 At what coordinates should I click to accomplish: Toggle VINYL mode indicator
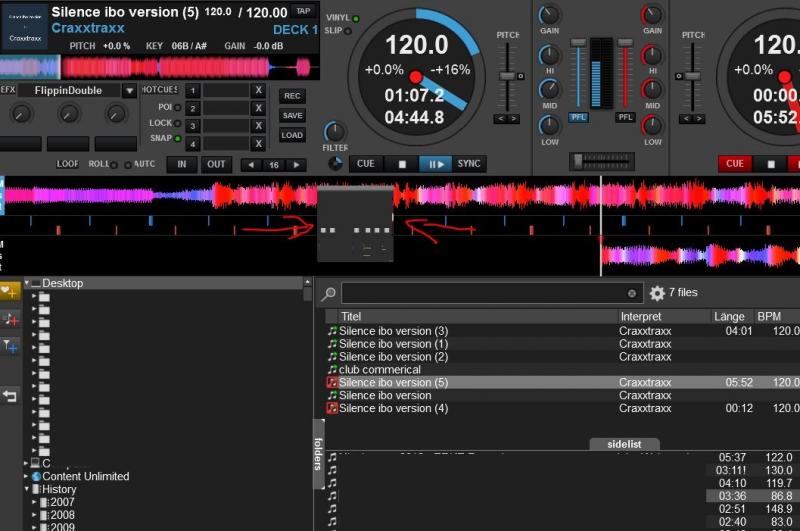(x=356, y=18)
